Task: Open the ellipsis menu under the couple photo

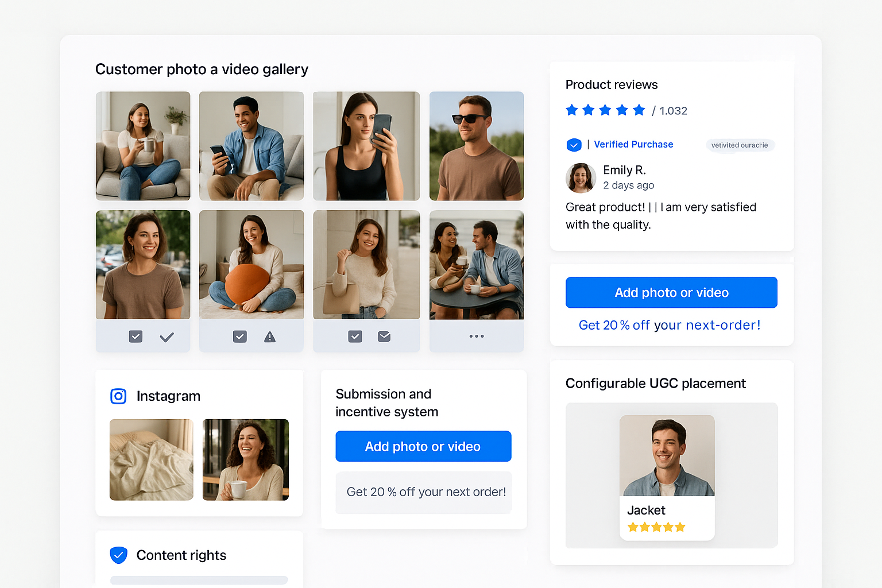Action: pyautogui.click(x=476, y=336)
